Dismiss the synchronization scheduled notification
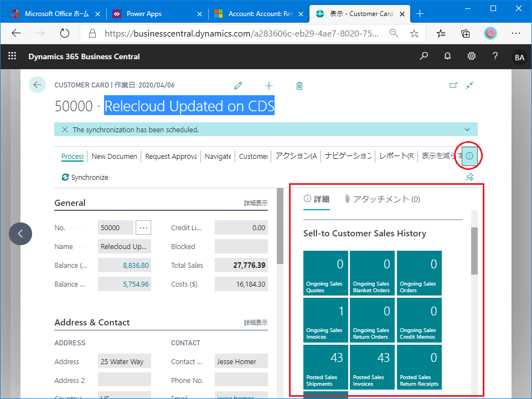532x399 pixels. tap(65, 129)
